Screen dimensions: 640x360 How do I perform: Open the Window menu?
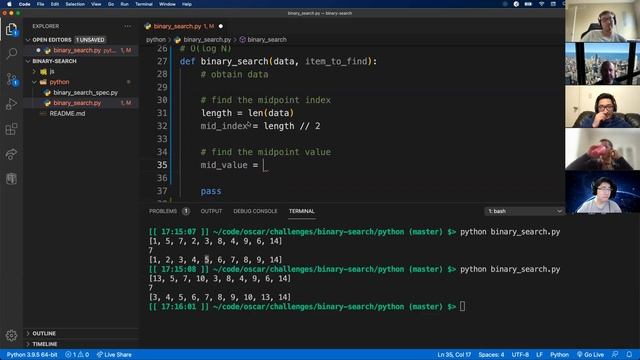click(x=167, y=4)
